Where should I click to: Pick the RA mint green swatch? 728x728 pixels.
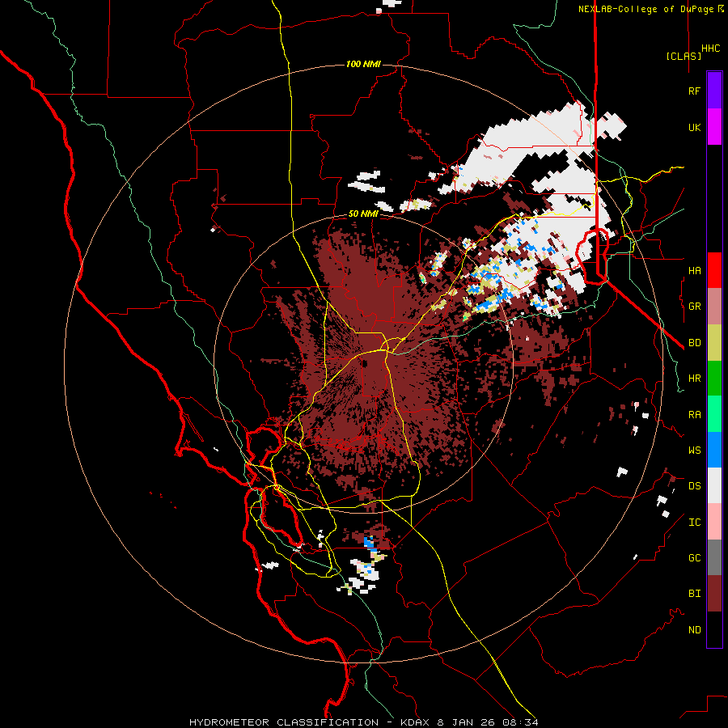(x=714, y=414)
